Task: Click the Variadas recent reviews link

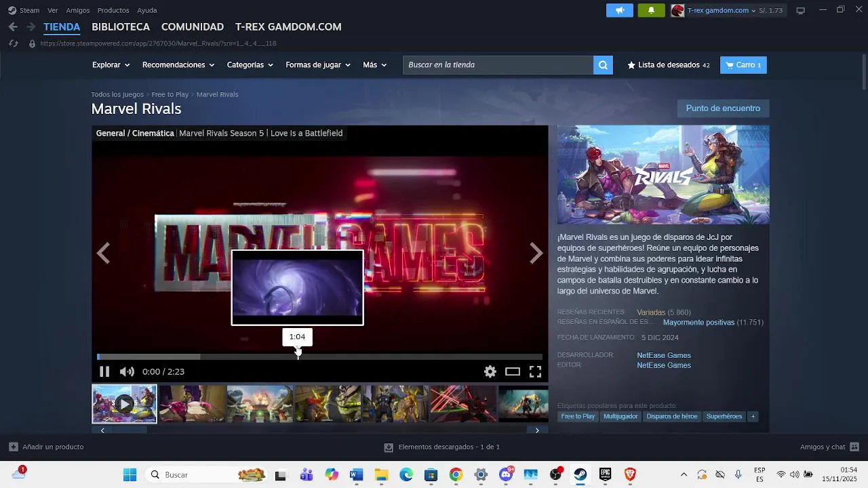Action: [x=651, y=312]
